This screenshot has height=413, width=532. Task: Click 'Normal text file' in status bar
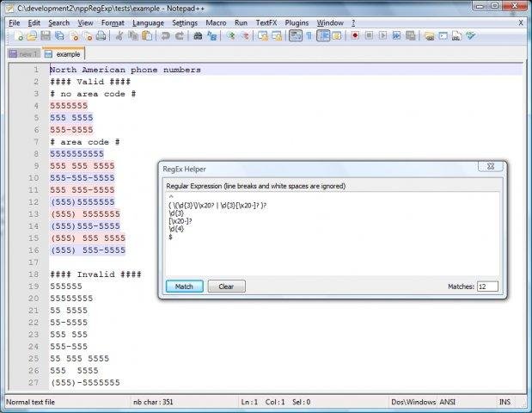(x=31, y=402)
